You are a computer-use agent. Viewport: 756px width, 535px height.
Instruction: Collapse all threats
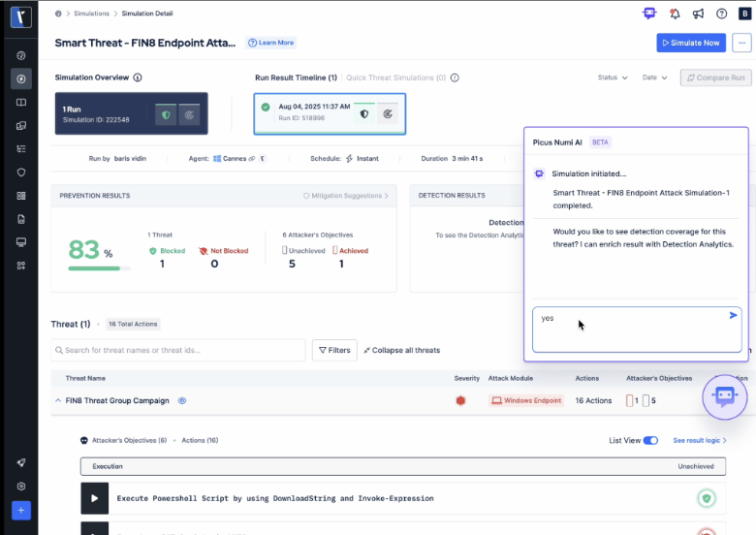pos(400,350)
